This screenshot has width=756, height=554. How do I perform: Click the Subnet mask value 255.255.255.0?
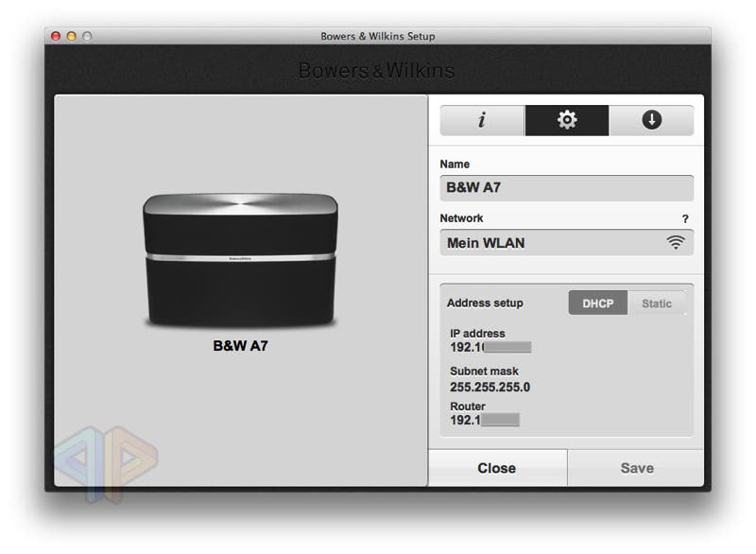point(490,387)
